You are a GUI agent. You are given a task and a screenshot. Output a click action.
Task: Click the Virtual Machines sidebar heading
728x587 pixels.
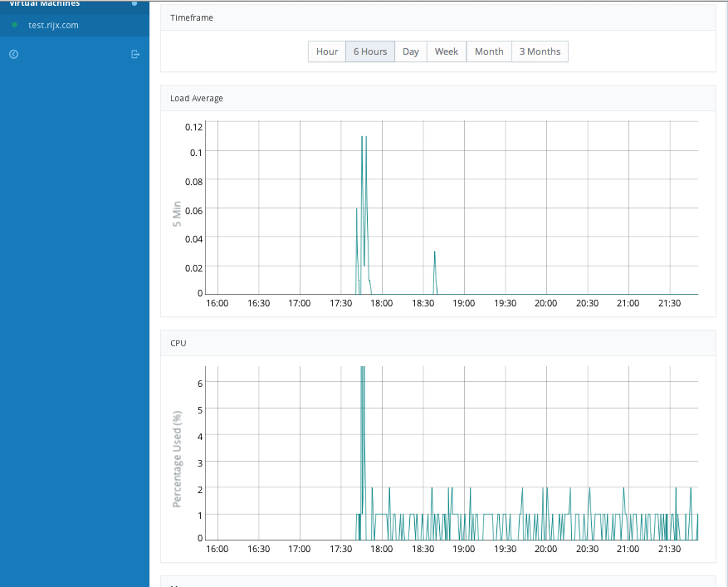[x=45, y=3]
